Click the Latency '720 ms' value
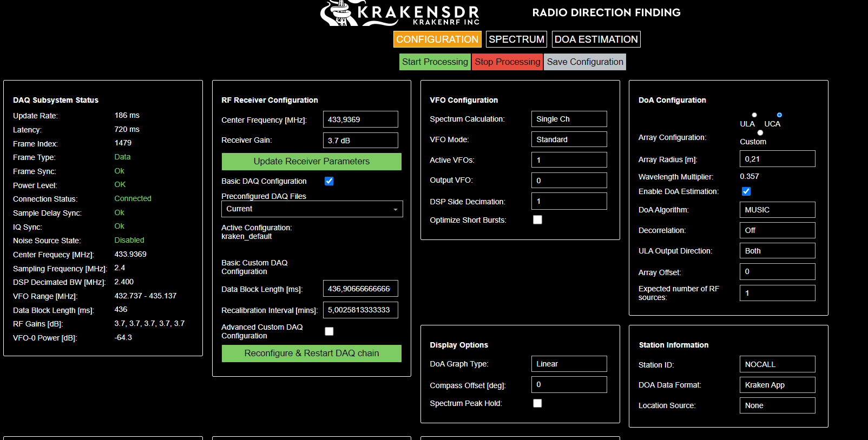The image size is (868, 440). click(x=127, y=129)
